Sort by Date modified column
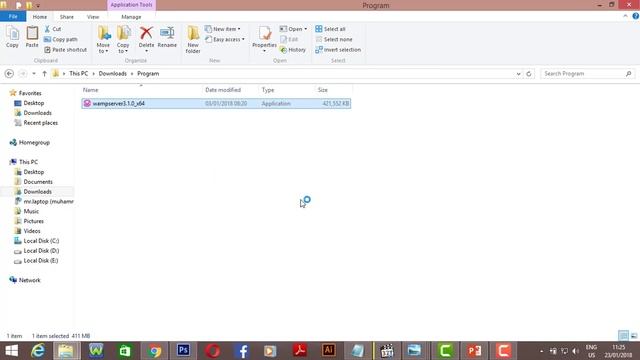Image resolution: width=640 pixels, height=360 pixels. point(230,90)
